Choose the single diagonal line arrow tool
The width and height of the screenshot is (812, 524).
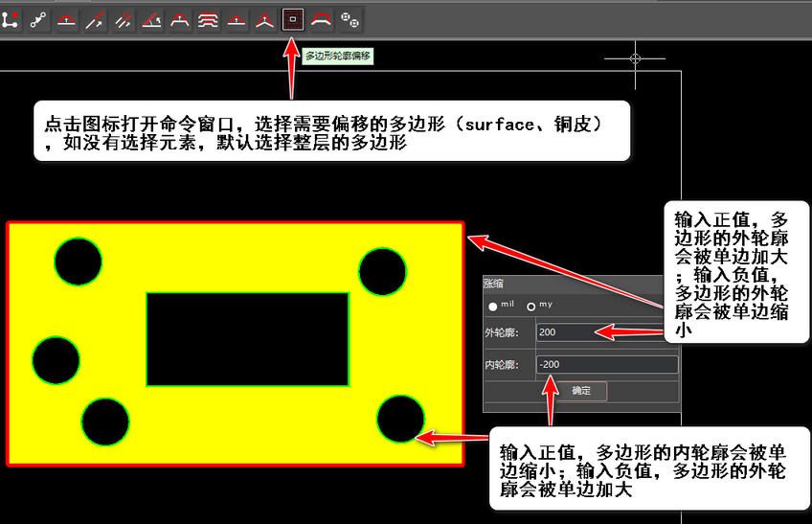(95, 20)
